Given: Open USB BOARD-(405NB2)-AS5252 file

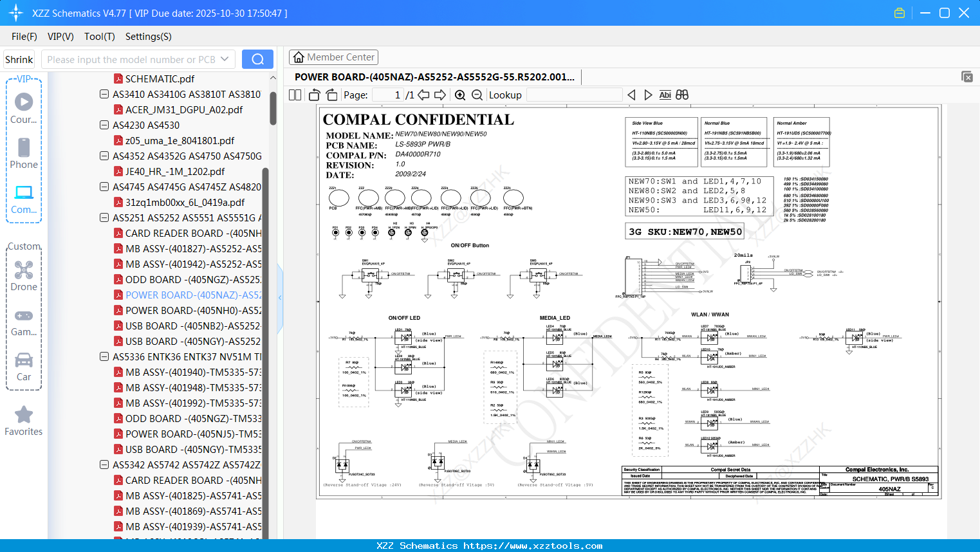Looking at the screenshot, I should tap(193, 326).
